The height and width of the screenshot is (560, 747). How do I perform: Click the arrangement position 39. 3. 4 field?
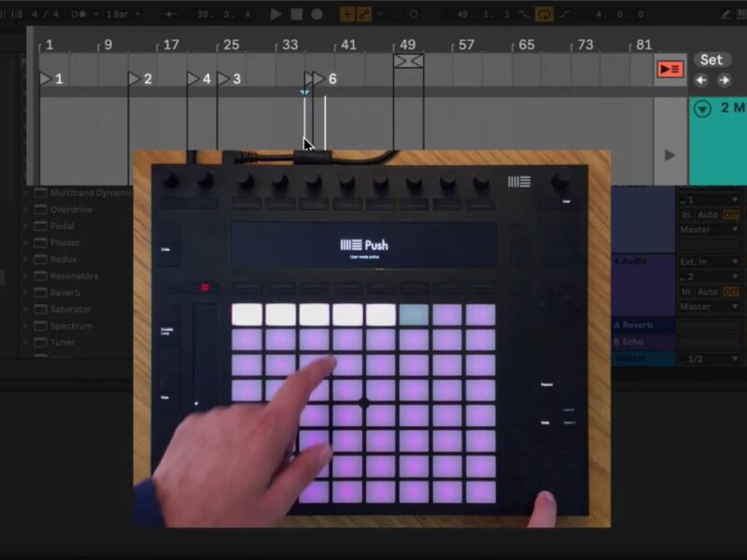point(224,14)
